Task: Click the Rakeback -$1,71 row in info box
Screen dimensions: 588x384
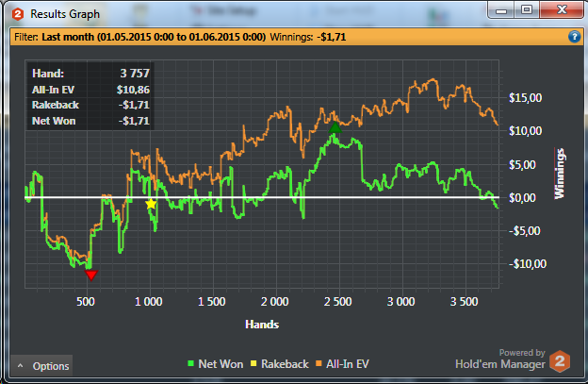Action: click(90, 105)
